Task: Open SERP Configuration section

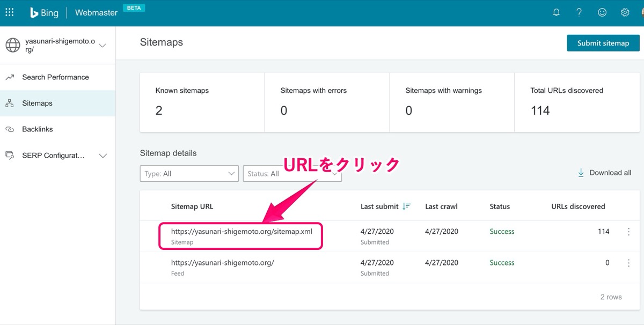Action: [57, 156]
